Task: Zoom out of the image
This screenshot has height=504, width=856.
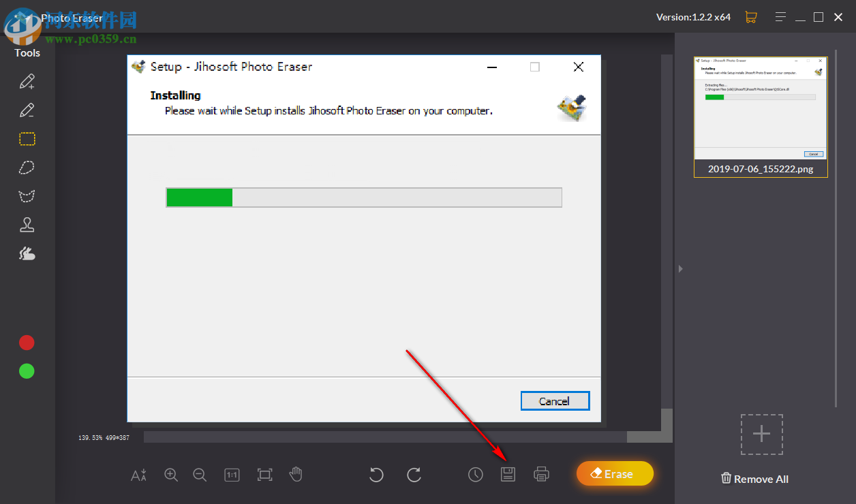Action: coord(200,475)
